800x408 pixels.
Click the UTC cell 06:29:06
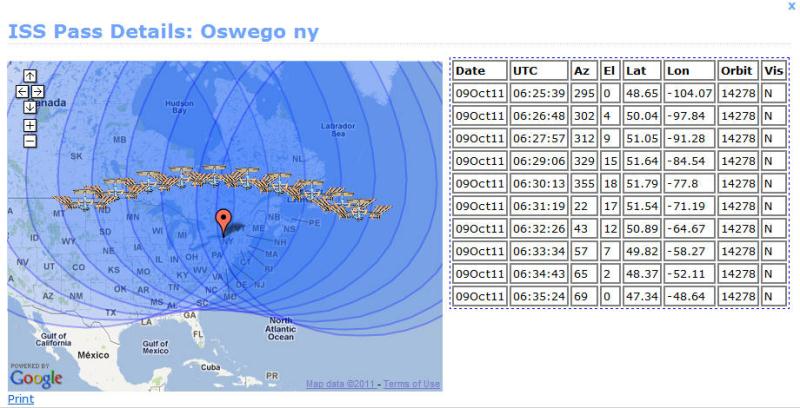point(539,161)
